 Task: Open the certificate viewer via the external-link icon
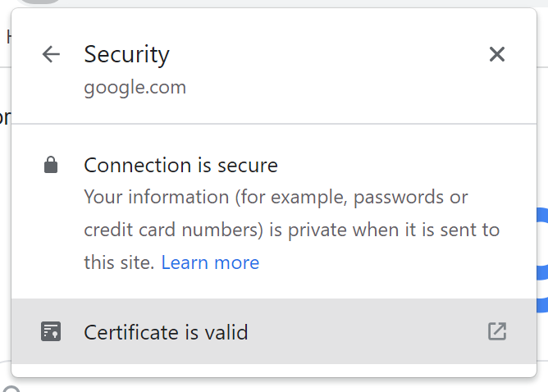click(496, 331)
